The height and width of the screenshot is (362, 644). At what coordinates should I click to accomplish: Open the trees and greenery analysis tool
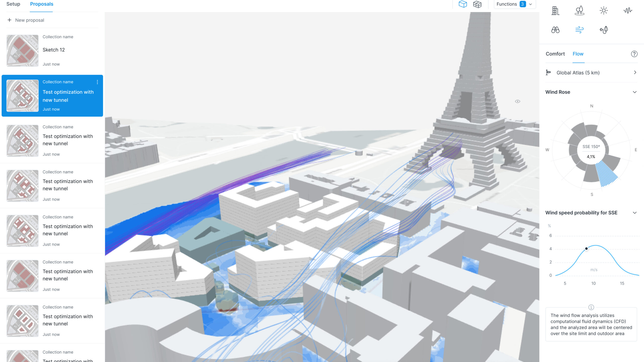click(579, 11)
